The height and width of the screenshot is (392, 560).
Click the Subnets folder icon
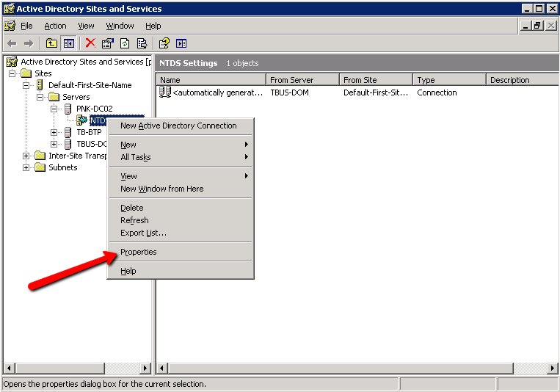point(40,167)
